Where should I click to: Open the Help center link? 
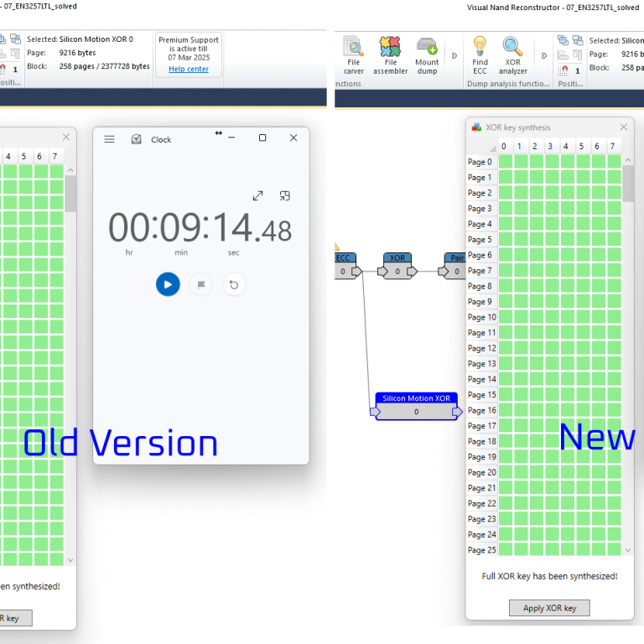(x=189, y=69)
